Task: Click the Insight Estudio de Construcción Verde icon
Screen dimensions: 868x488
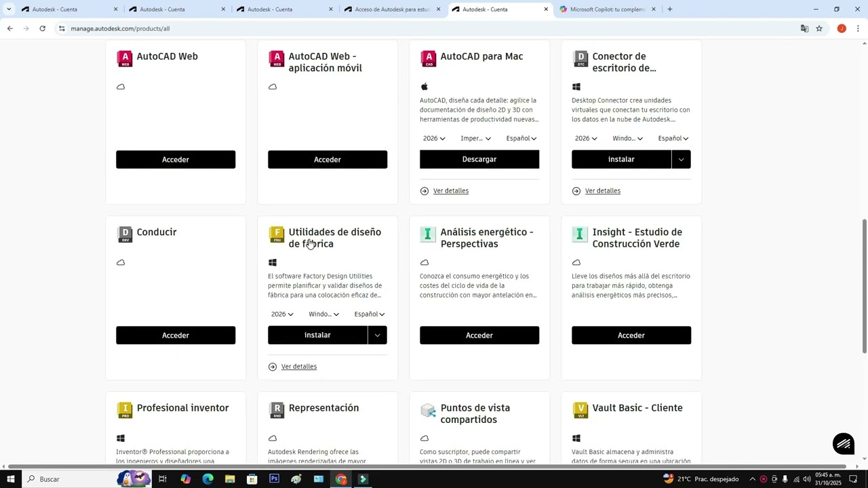Action: coord(580,235)
